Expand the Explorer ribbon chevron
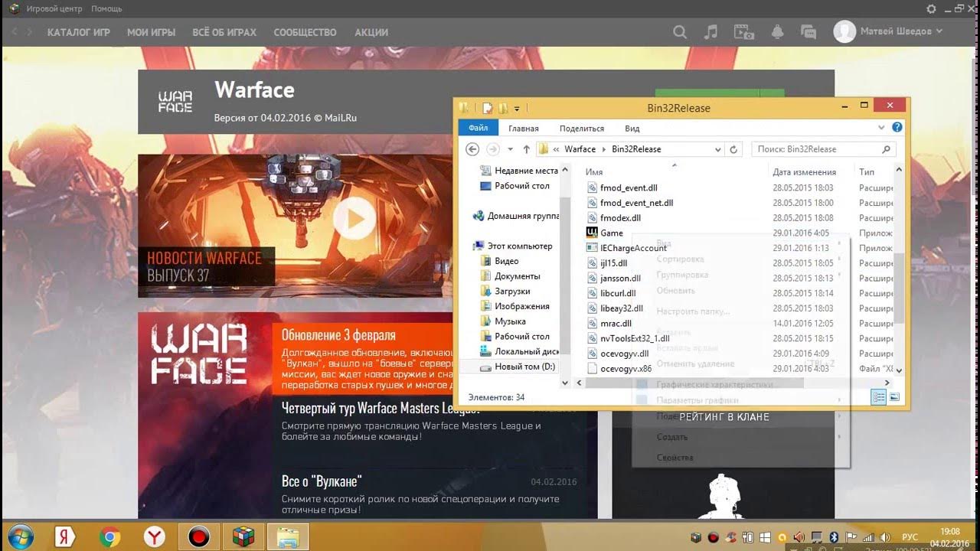Viewport: 980px width, 551px height. click(882, 128)
